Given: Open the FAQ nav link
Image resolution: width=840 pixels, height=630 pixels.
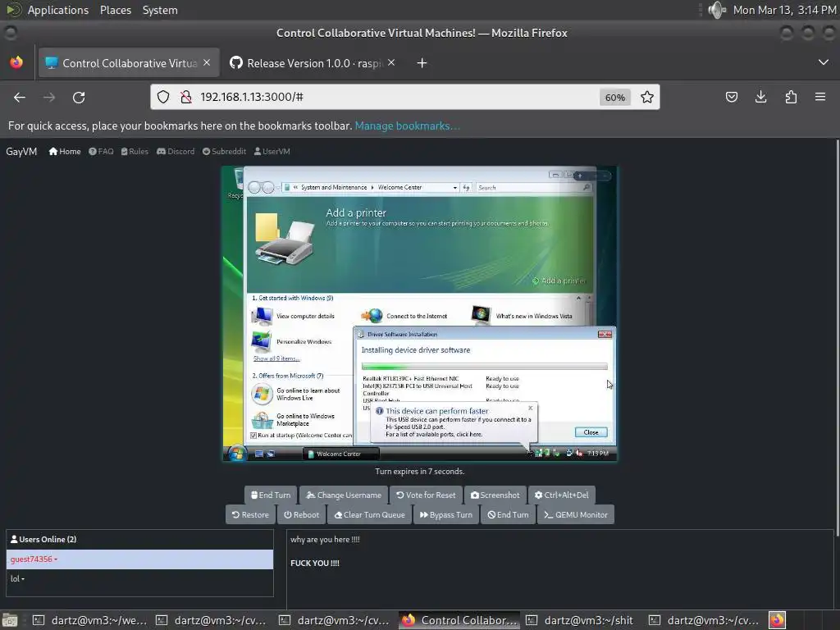Looking at the screenshot, I should (x=101, y=152).
